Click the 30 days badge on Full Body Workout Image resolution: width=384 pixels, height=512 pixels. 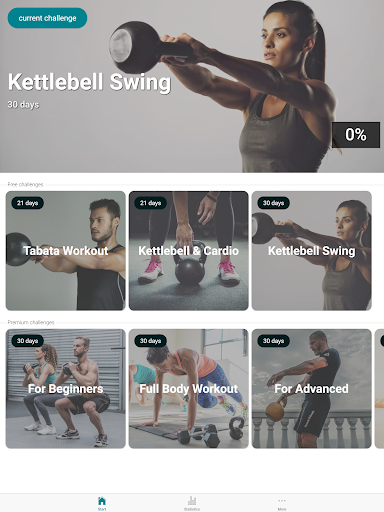pyautogui.click(x=150, y=341)
